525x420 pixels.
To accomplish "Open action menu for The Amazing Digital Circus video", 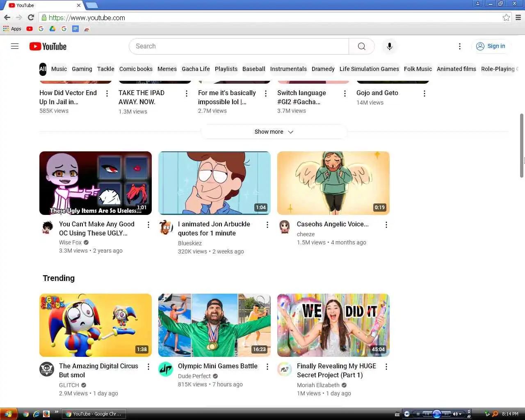I will coord(148,367).
